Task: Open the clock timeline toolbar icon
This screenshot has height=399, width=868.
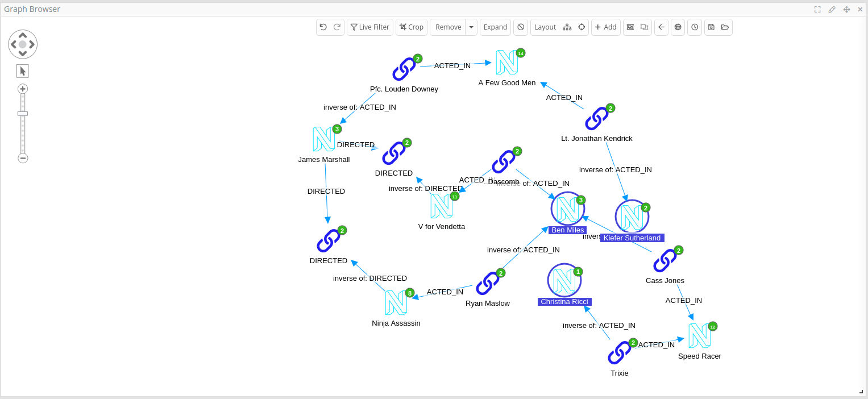Action: (695, 27)
